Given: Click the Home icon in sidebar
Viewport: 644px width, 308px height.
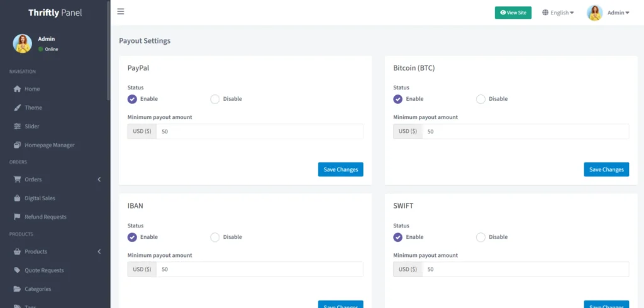Looking at the screenshot, I should click(18, 89).
